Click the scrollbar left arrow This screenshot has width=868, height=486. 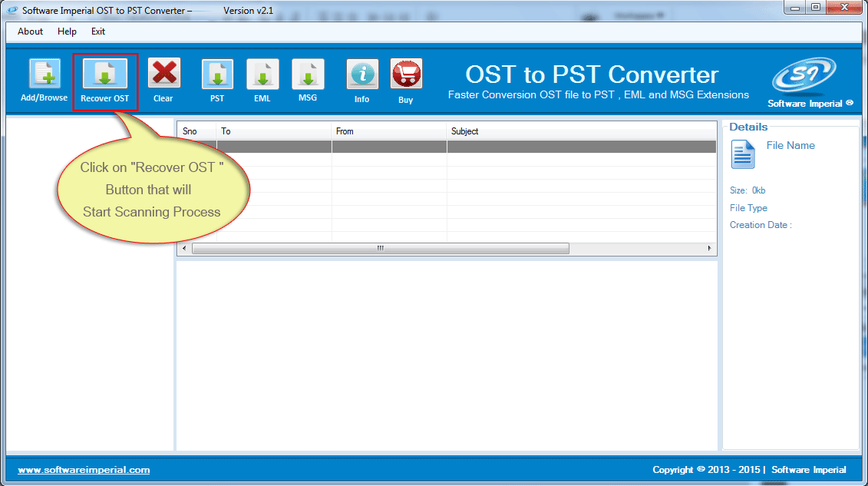[184, 249]
